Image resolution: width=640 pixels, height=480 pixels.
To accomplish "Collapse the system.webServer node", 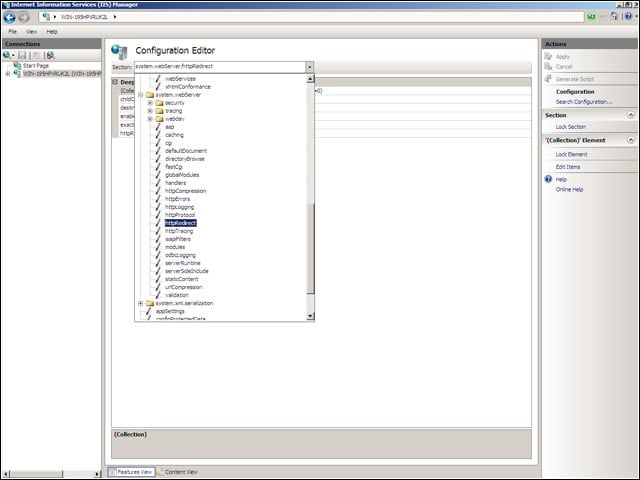I will [140, 95].
